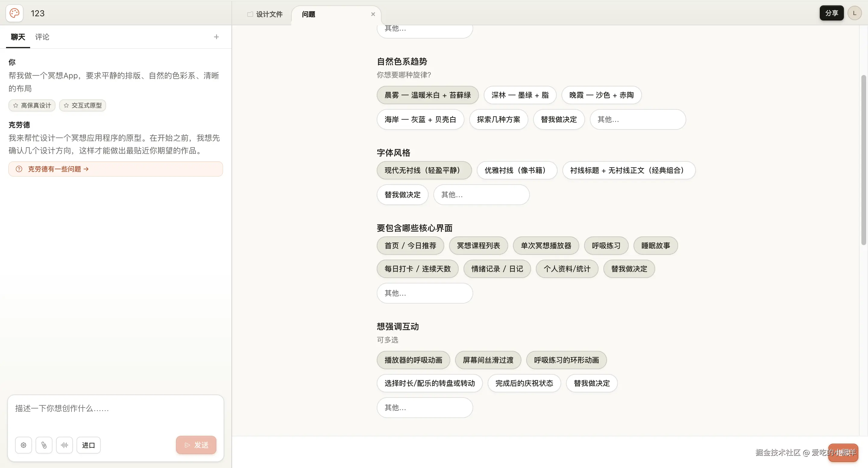Click the 交互式原型 star tag

(83, 105)
